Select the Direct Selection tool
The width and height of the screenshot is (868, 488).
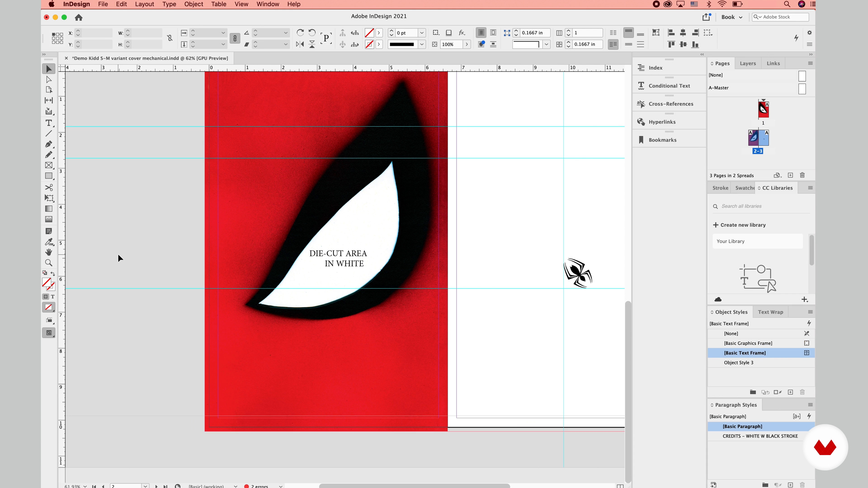coord(49,80)
